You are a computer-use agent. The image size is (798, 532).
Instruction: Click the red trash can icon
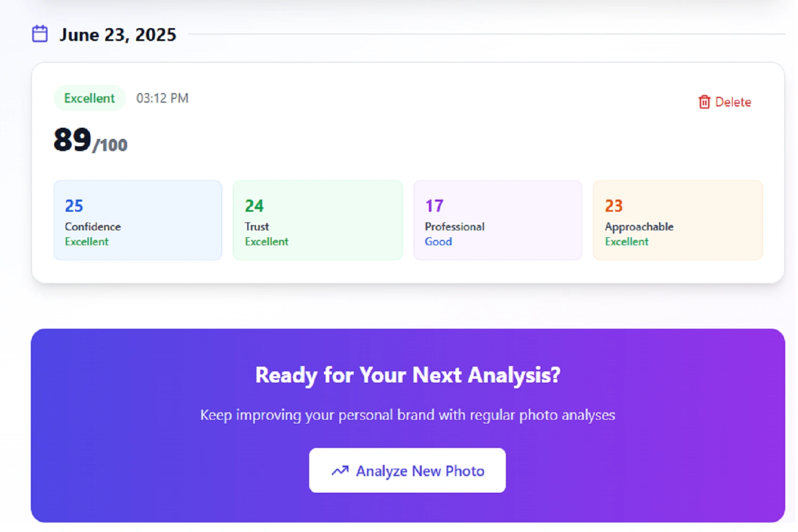[x=704, y=102]
